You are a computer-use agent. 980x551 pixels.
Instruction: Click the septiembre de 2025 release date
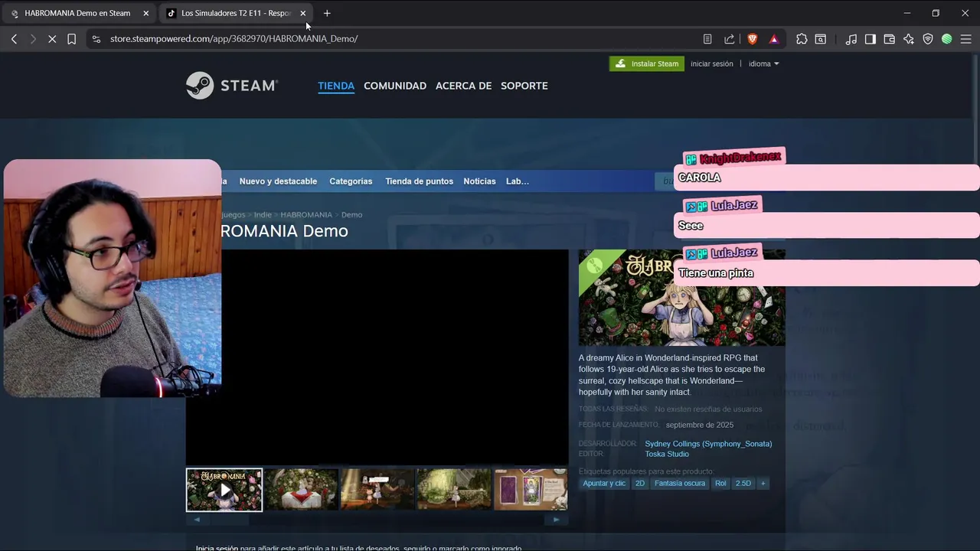[700, 425]
